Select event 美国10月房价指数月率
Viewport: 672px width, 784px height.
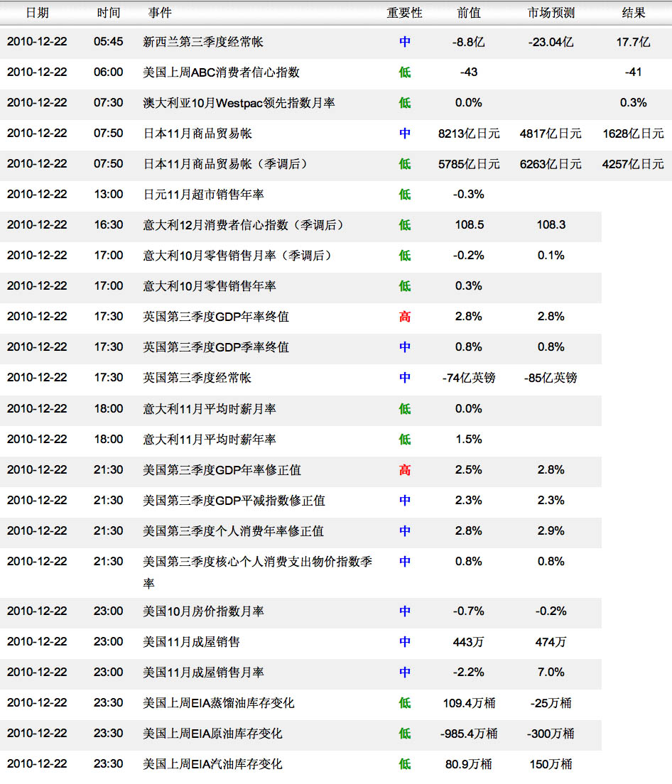(x=203, y=611)
